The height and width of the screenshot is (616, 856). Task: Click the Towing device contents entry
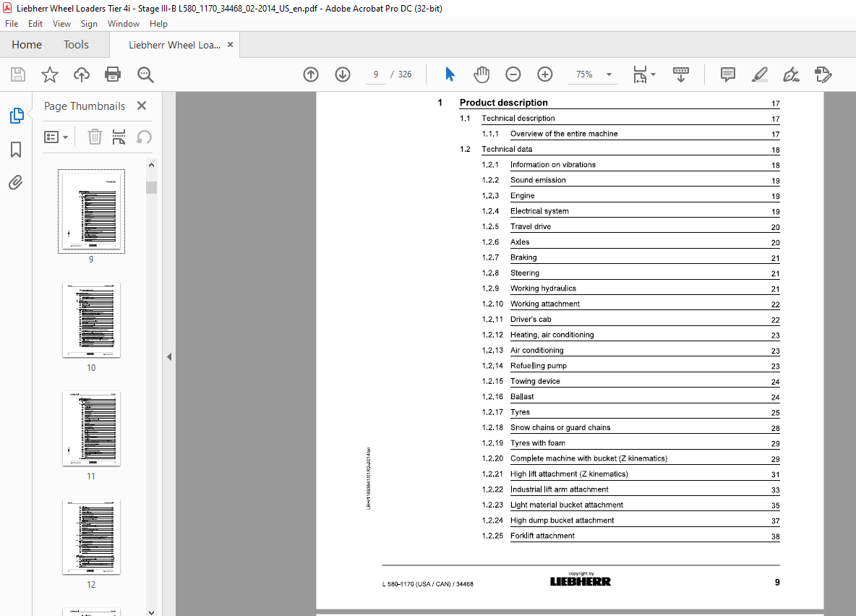[535, 381]
